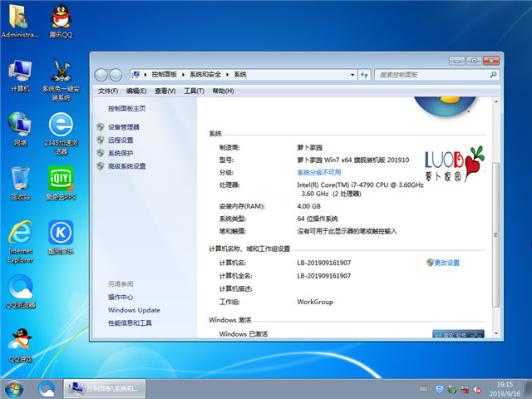Screen dimensions: 532x399
Task: Launch the QQ游戏 desktop icon
Action: tap(20, 346)
